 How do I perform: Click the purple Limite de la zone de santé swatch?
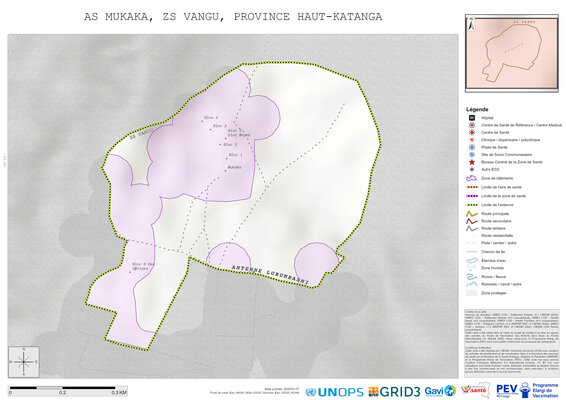point(471,196)
